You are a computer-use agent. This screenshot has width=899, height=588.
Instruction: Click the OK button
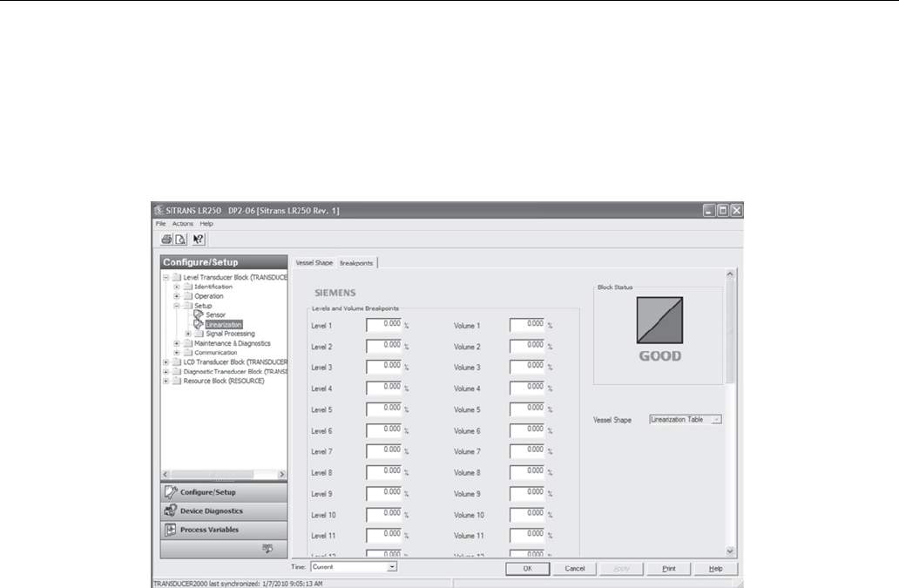(x=528, y=569)
